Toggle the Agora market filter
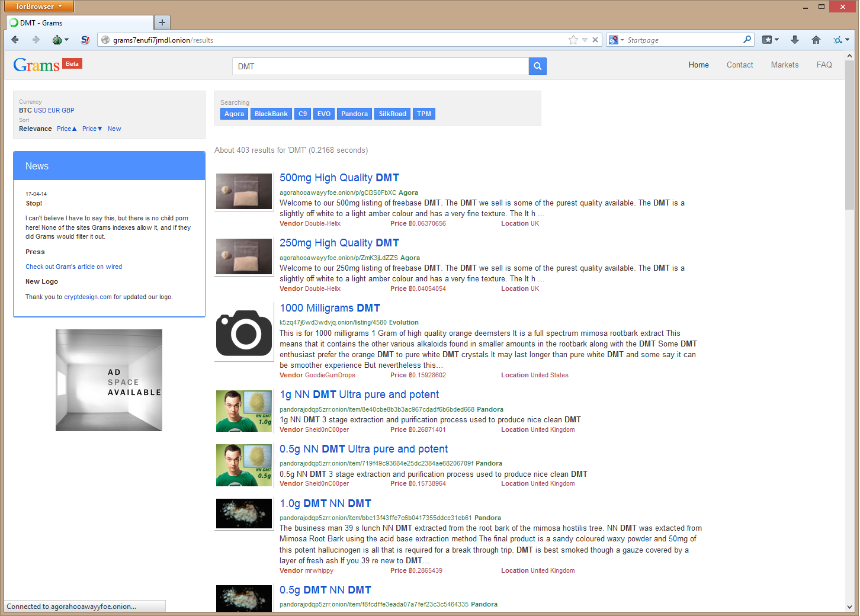This screenshot has height=616, width=860. (x=234, y=114)
